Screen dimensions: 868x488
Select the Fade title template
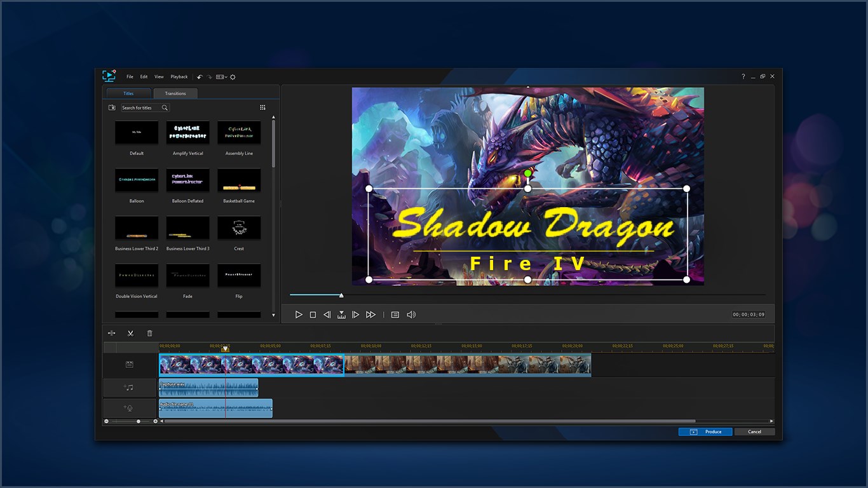(x=188, y=275)
